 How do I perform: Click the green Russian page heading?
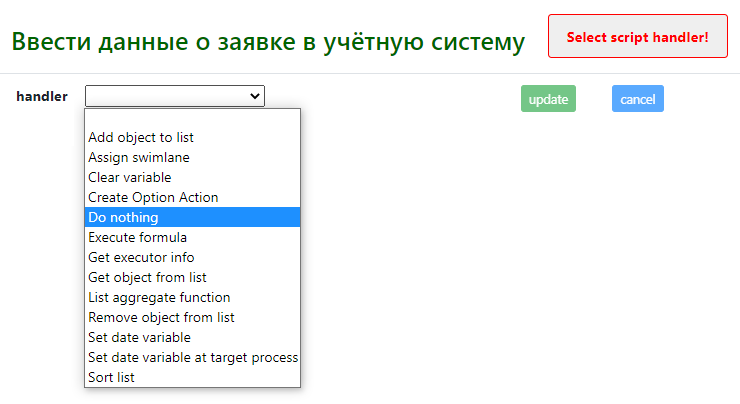pos(268,42)
